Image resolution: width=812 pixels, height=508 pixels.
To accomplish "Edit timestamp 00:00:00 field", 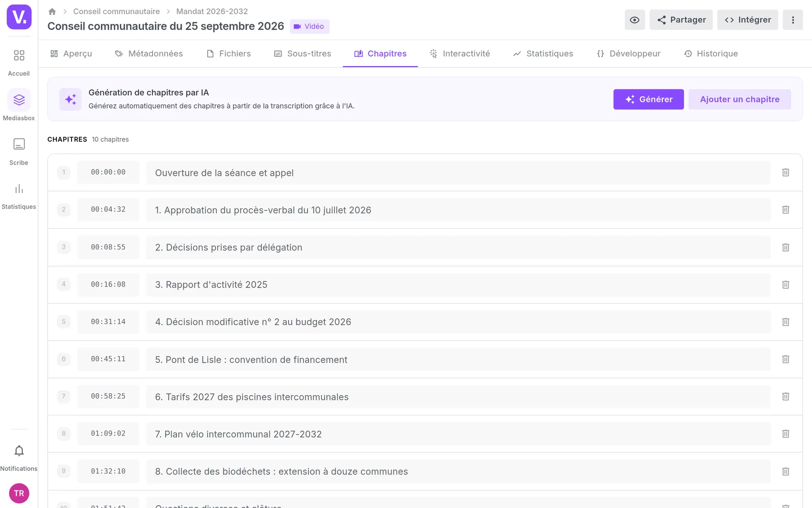I will pyautogui.click(x=108, y=172).
